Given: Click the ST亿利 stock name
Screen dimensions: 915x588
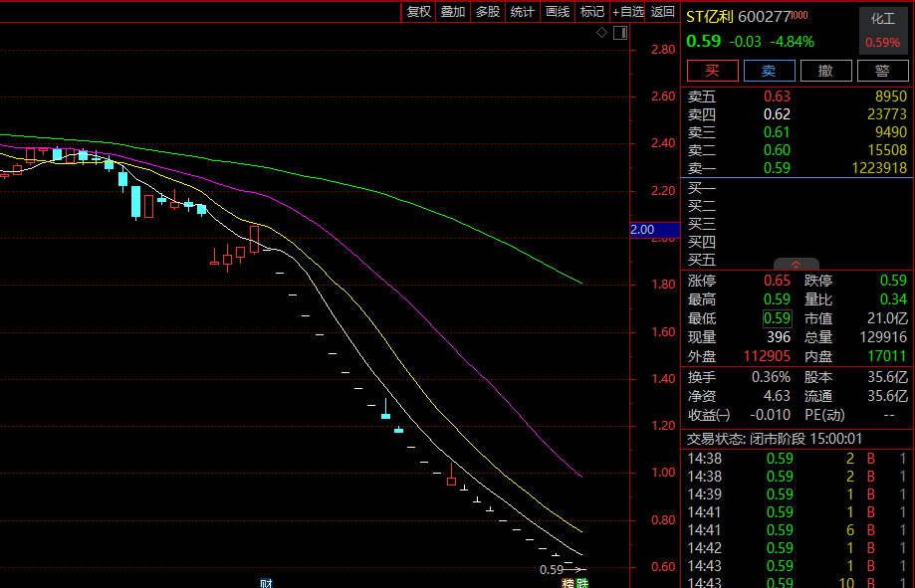Looking at the screenshot, I should tap(709, 16).
